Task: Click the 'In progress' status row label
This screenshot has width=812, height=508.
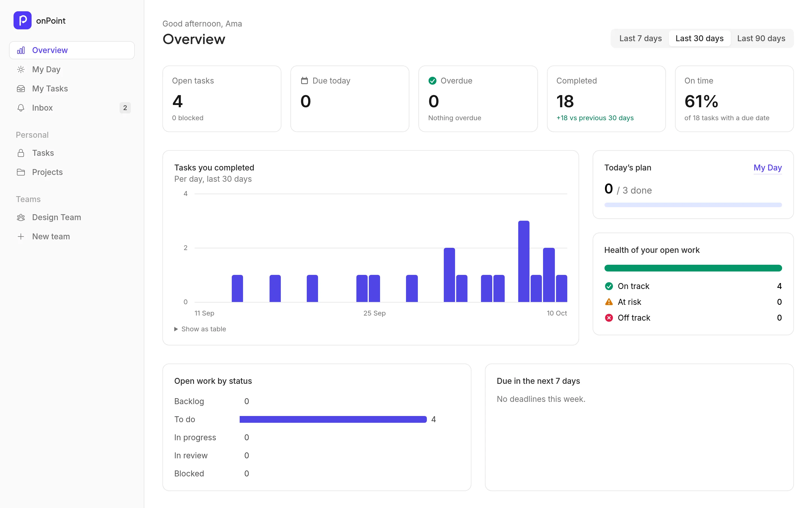Action: (x=195, y=437)
